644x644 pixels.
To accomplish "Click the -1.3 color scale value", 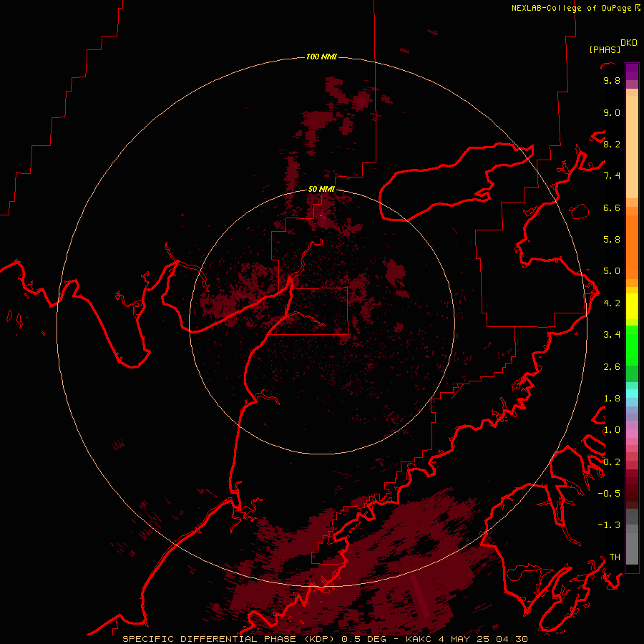I will tap(609, 525).
